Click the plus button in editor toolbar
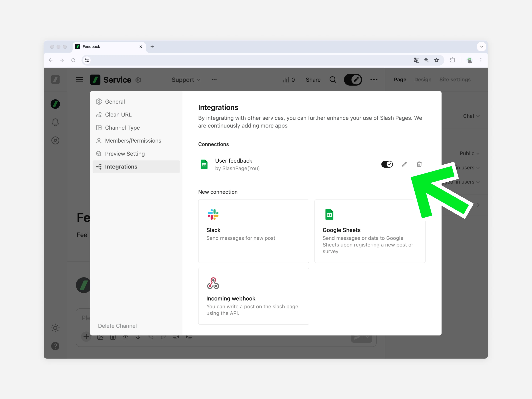The image size is (532, 399). coord(86,337)
